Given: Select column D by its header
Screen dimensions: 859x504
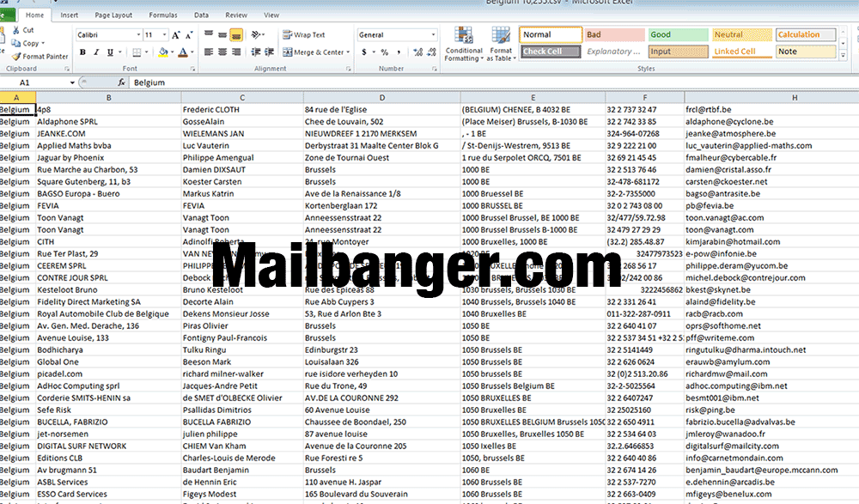Looking at the screenshot, I should coord(382,98).
